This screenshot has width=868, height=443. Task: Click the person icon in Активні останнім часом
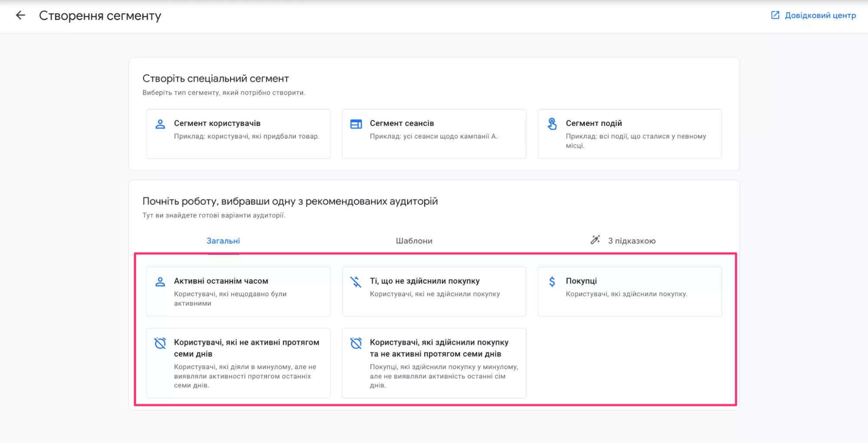(x=160, y=282)
